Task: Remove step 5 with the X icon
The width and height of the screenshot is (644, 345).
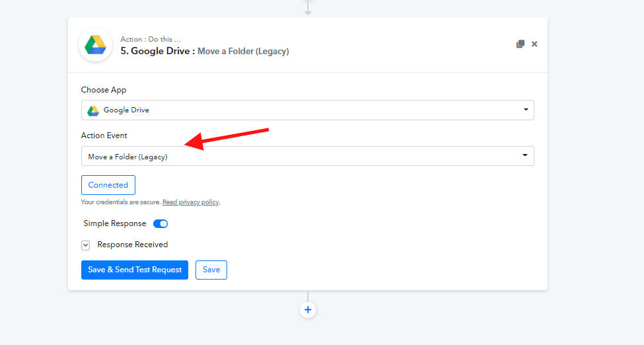Action: (x=534, y=44)
